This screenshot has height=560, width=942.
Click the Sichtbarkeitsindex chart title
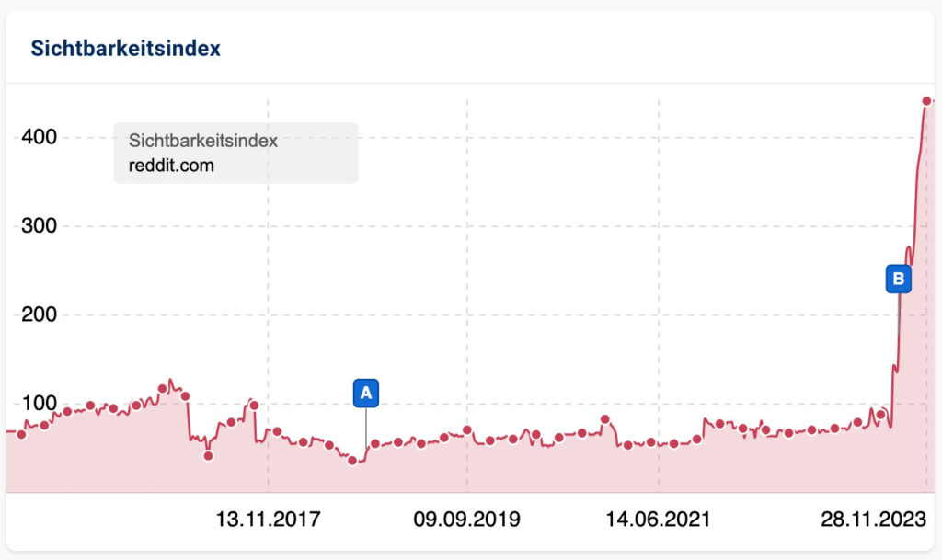(125, 49)
